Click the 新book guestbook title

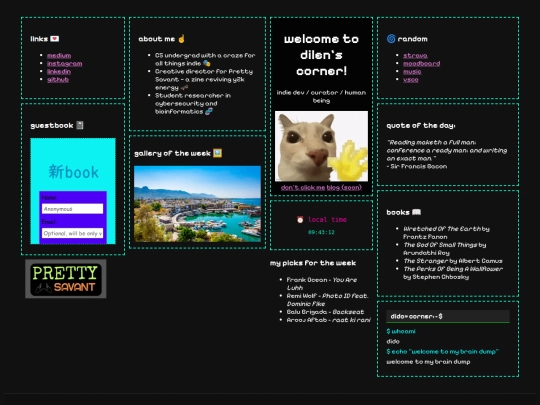73,172
